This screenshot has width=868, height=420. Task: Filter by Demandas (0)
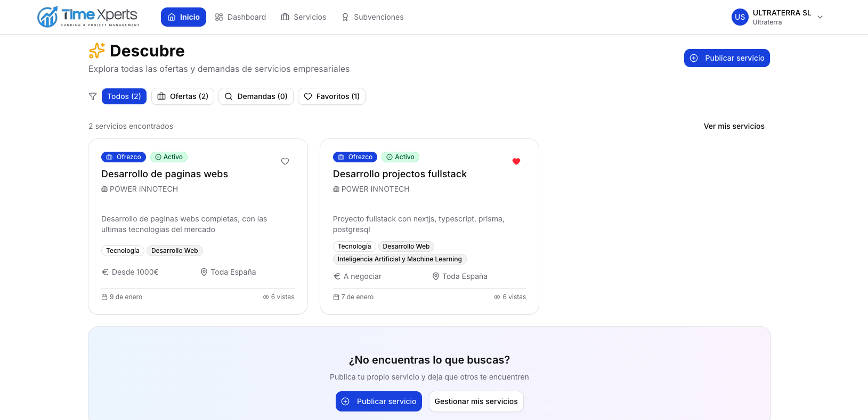click(256, 96)
